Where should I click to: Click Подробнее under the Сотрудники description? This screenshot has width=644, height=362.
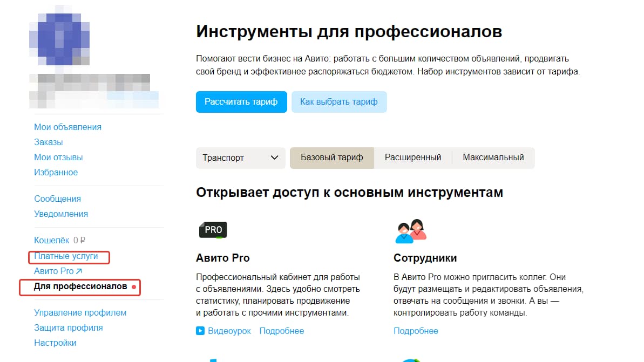416,331
